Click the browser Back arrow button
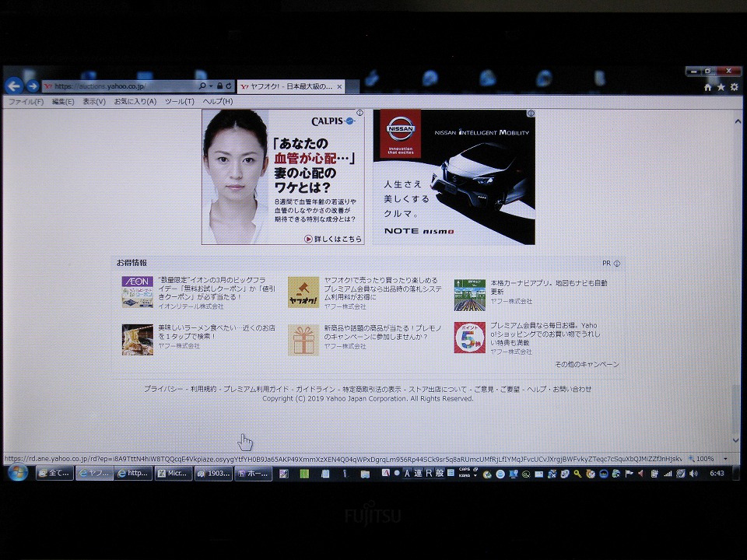The width and height of the screenshot is (747, 560). (13, 86)
